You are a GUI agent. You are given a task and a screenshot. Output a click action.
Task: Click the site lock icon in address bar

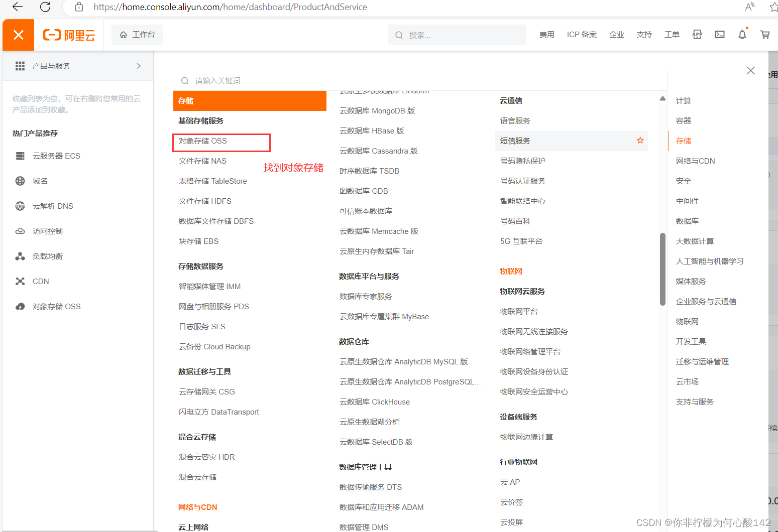point(79,7)
